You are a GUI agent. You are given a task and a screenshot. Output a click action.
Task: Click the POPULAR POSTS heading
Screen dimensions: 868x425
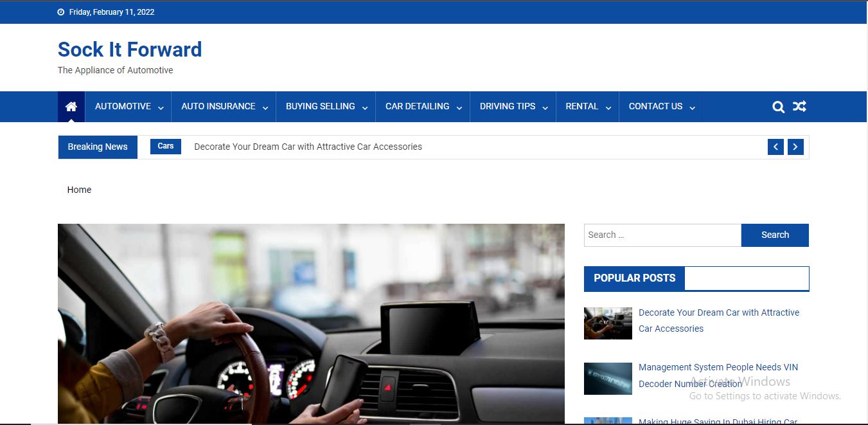click(634, 278)
